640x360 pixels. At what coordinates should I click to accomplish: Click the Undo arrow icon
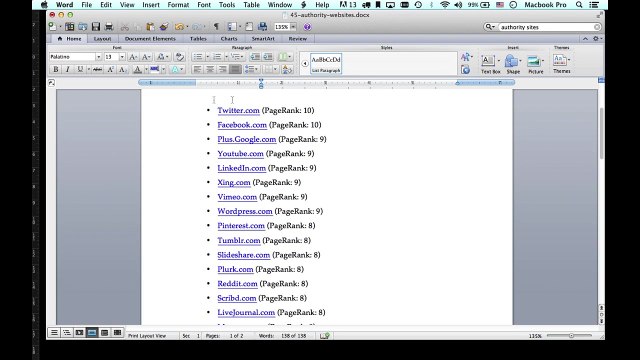click(179, 27)
